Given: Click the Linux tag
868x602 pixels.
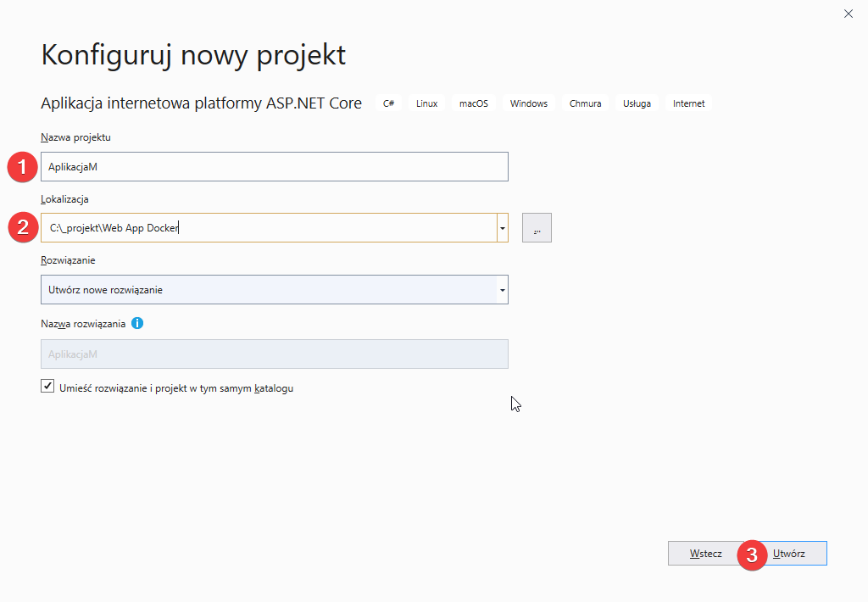Looking at the screenshot, I should point(427,103).
